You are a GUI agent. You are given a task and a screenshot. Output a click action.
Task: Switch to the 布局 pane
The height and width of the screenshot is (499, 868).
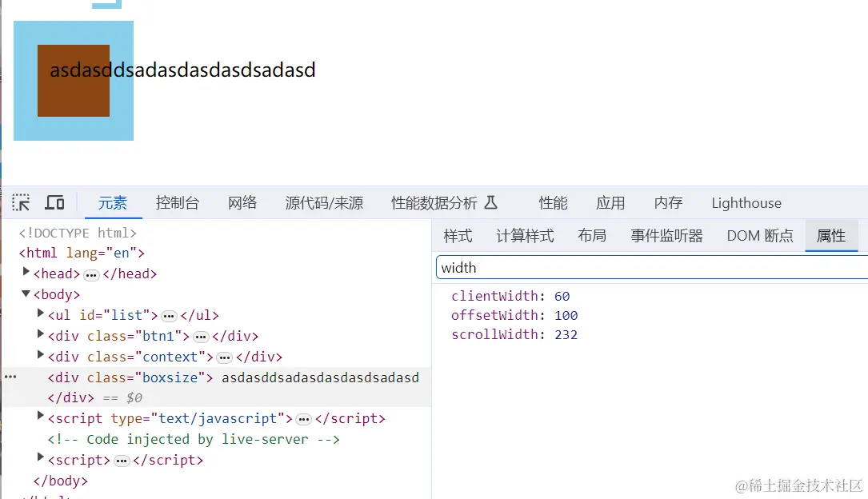[592, 236]
